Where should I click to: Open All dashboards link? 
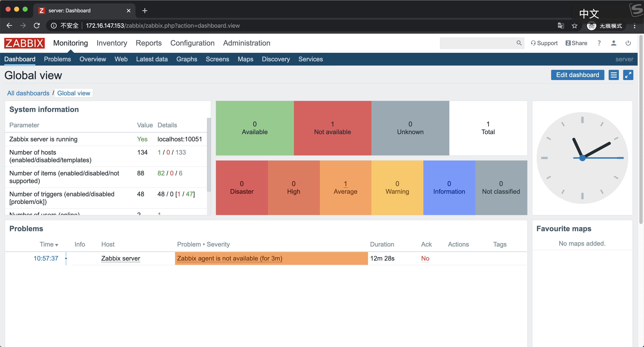(x=28, y=93)
